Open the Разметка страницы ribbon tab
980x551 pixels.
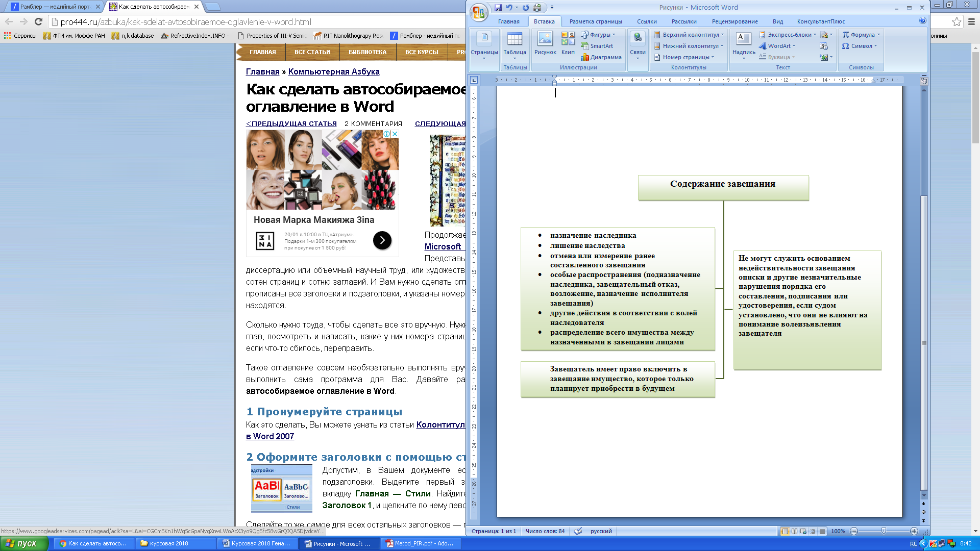596,21
